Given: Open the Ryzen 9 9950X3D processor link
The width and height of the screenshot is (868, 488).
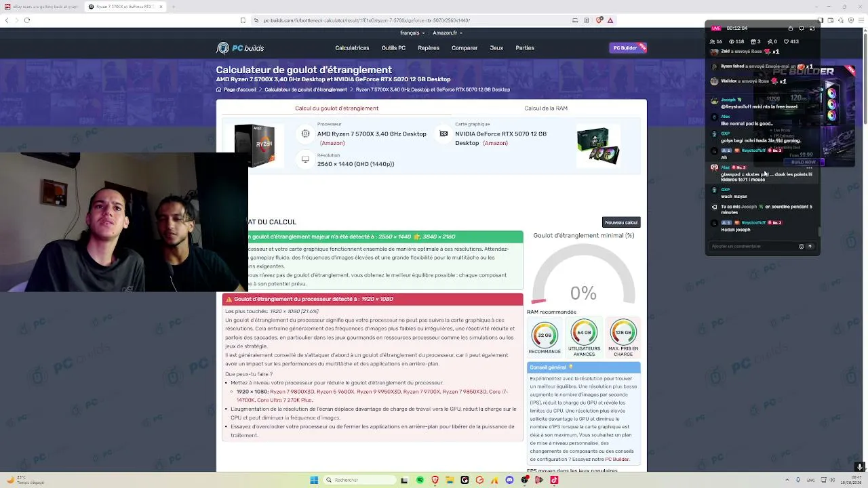Looking at the screenshot, I should [x=378, y=392].
